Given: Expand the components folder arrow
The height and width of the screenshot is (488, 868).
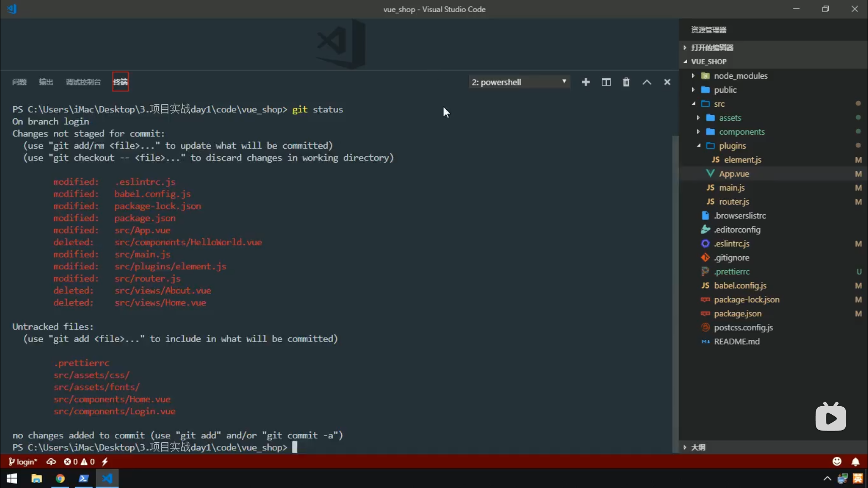Looking at the screenshot, I should click(698, 131).
